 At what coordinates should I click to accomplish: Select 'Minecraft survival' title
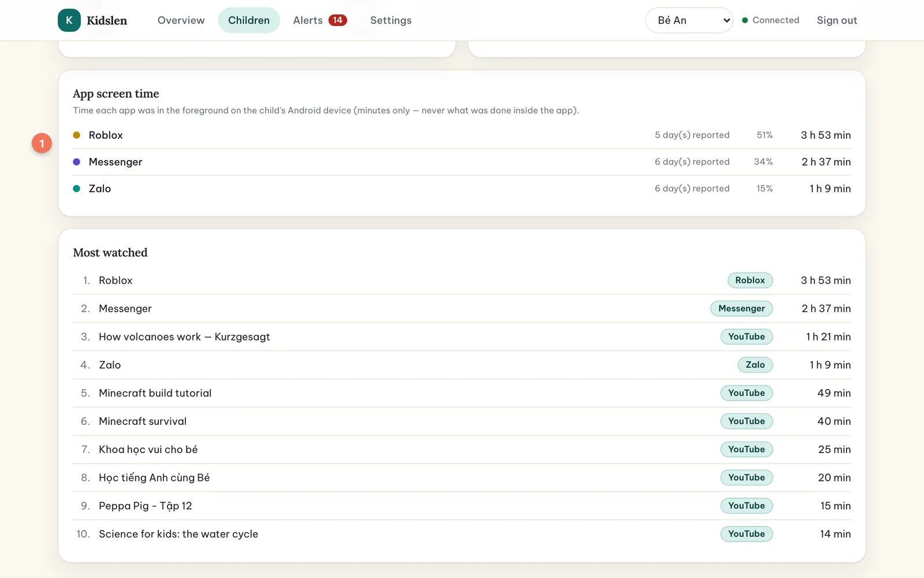pos(143,421)
